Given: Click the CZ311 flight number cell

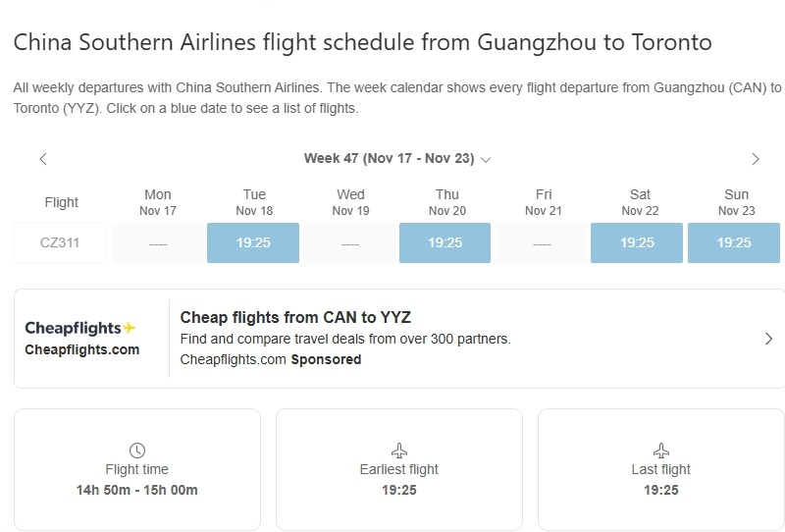Looking at the screenshot, I should (x=61, y=243).
